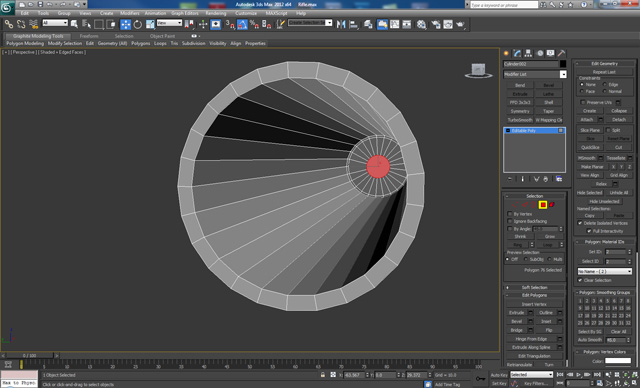Image resolution: width=640 pixels, height=388 pixels.
Task: Open the Modifier List dropdown
Action: point(535,74)
